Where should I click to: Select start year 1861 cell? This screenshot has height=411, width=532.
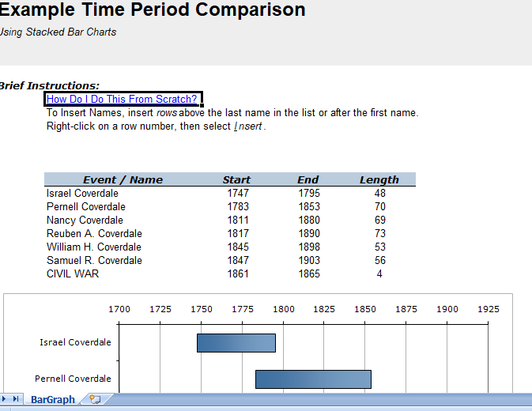pyautogui.click(x=238, y=273)
